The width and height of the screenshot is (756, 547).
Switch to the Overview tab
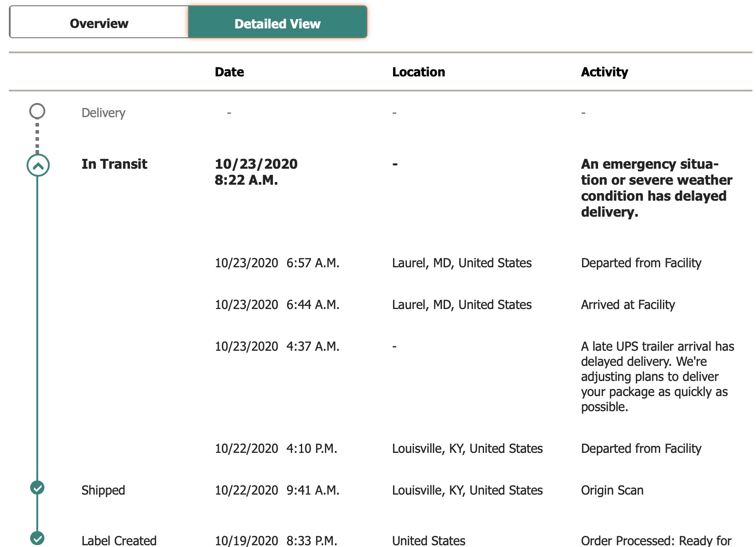99,23
